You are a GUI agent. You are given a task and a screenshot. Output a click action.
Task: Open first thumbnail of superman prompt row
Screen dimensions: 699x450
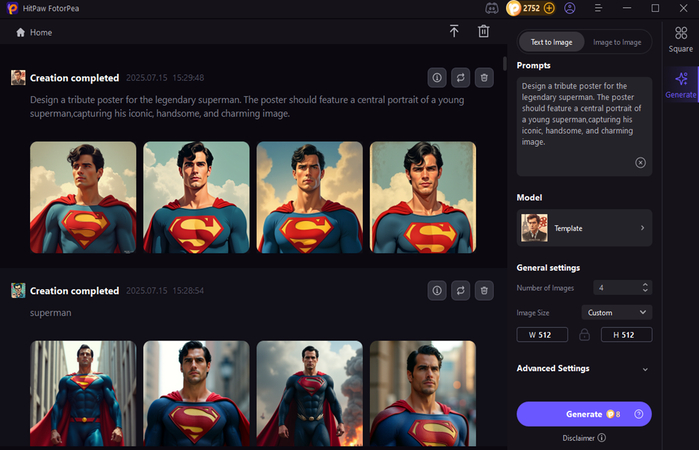[83, 393]
